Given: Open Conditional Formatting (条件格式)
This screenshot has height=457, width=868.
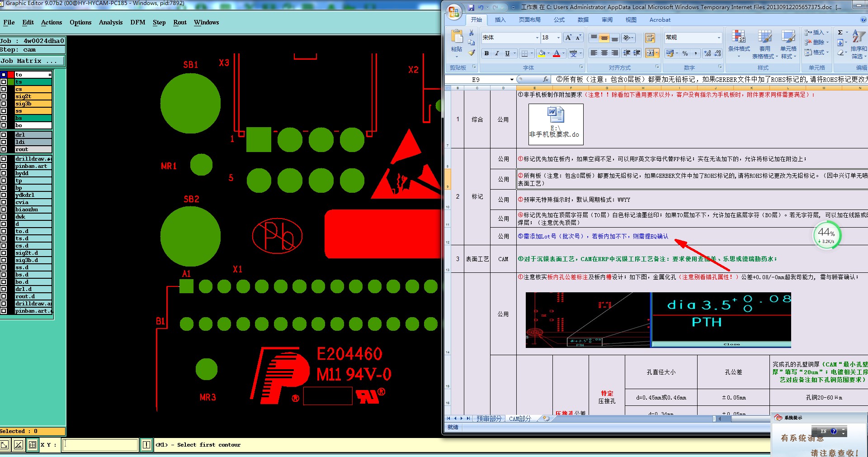Looking at the screenshot, I should (x=739, y=44).
